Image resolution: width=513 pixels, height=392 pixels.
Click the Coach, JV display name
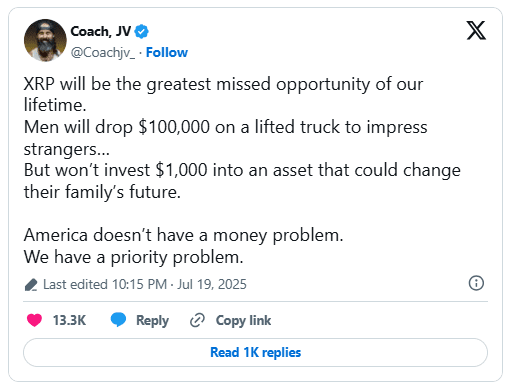click(x=101, y=31)
